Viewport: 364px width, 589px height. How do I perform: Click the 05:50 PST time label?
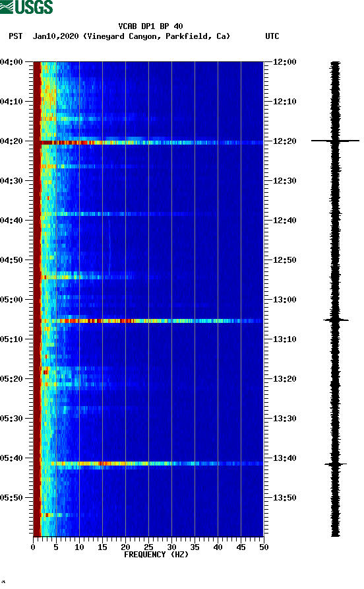click(11, 498)
